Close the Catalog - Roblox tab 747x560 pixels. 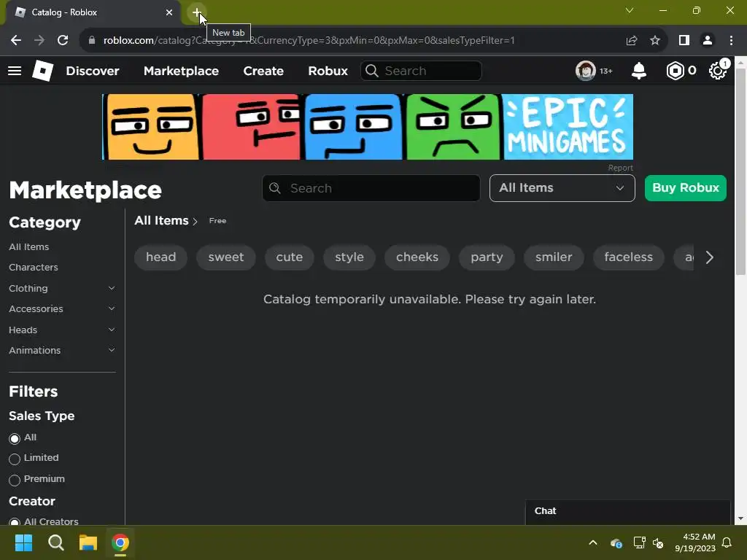tap(169, 12)
